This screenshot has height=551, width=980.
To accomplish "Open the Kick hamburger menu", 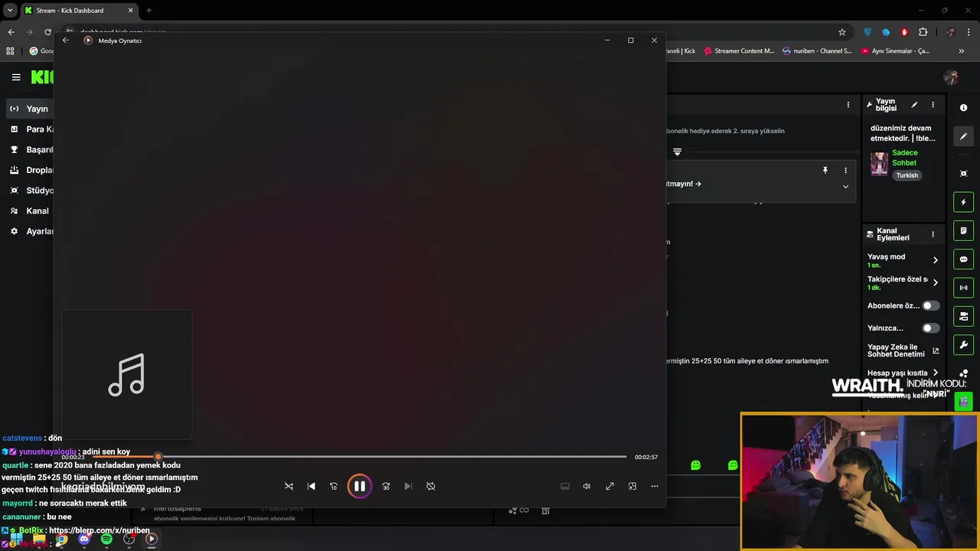I will click(16, 77).
